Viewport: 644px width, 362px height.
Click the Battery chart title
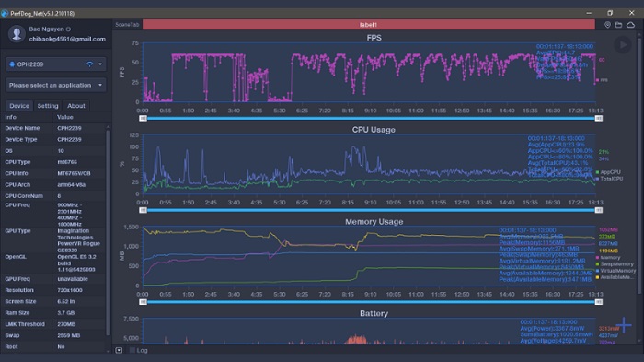point(374,313)
